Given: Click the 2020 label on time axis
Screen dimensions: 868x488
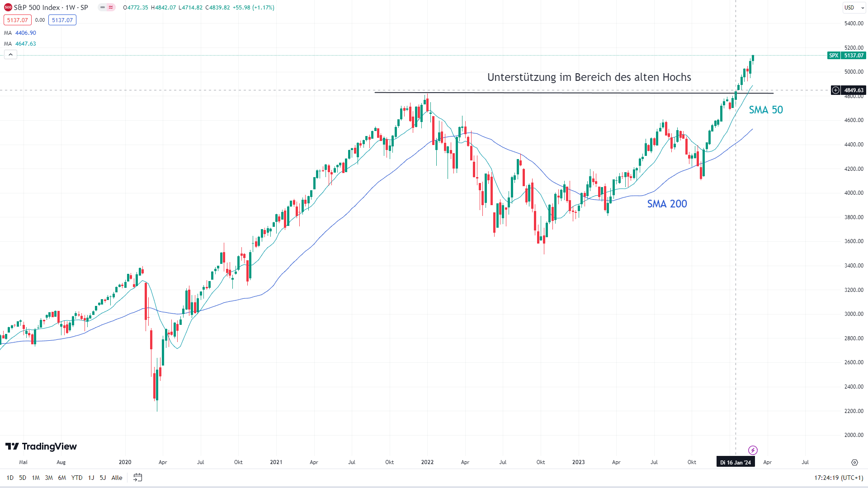Looking at the screenshot, I should coord(125,462).
